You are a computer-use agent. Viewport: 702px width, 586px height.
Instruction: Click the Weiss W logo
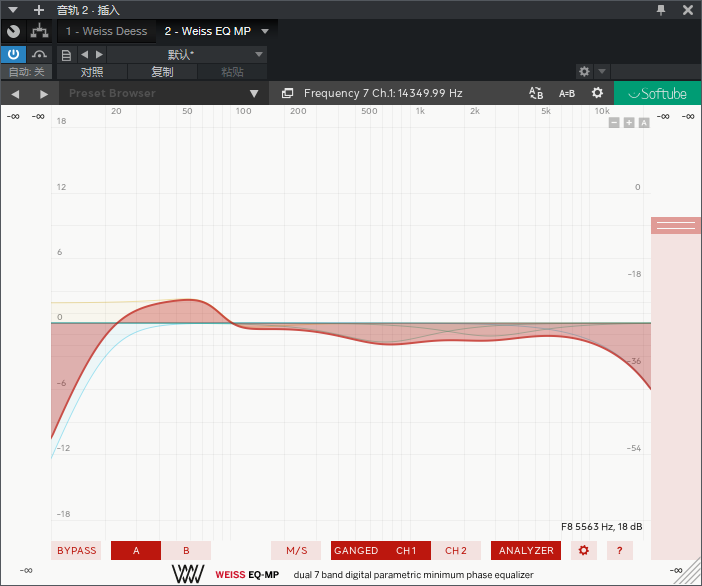[x=188, y=574]
